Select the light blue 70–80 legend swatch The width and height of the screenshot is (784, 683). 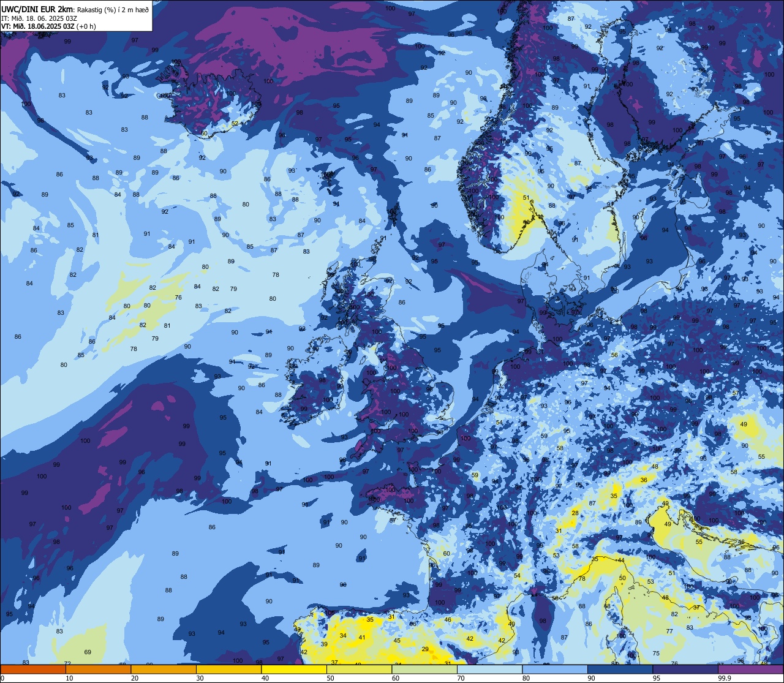click(x=489, y=670)
